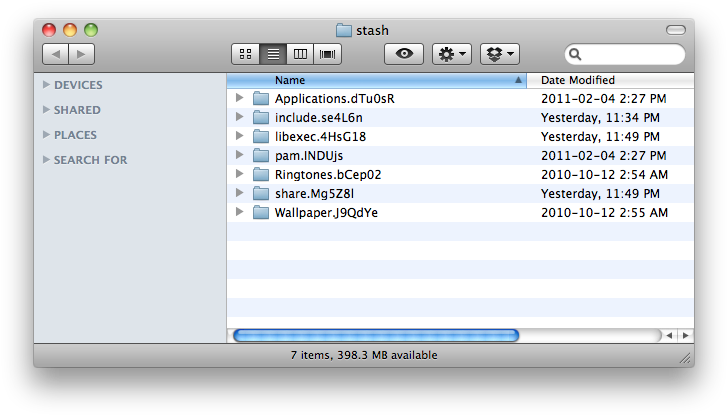
Task: Select the include.se4L6n folder icon
Action: tap(261, 117)
